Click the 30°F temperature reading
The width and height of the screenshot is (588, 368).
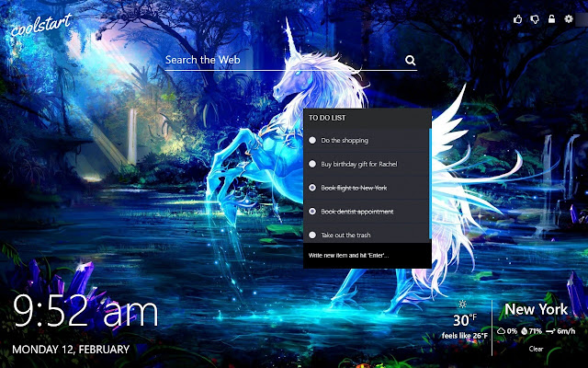click(465, 320)
